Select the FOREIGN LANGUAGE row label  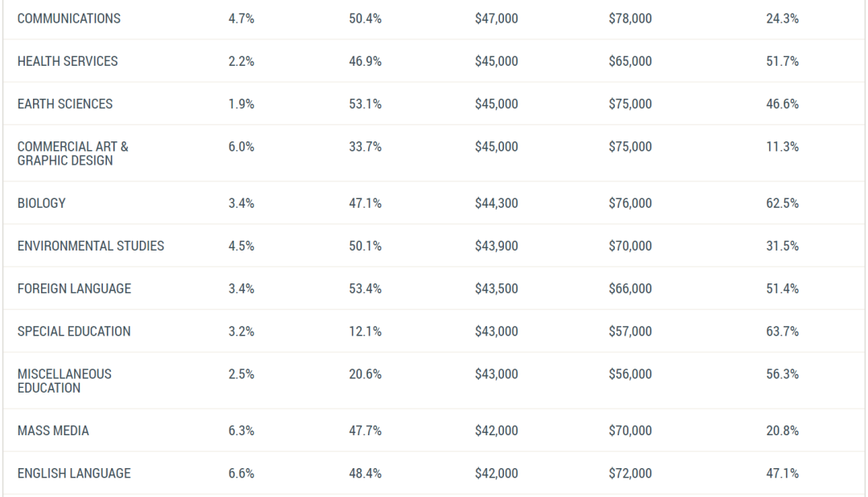(74, 288)
